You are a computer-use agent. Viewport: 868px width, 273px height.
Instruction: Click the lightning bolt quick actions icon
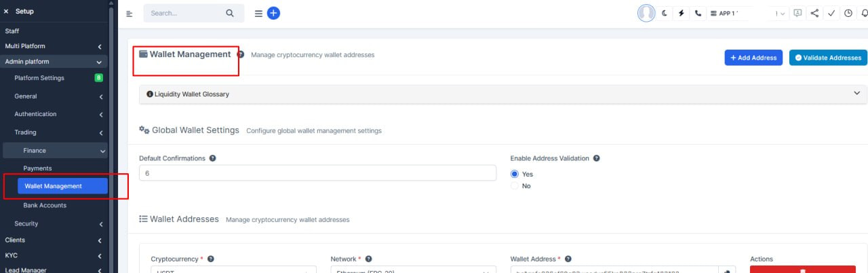pos(681,14)
